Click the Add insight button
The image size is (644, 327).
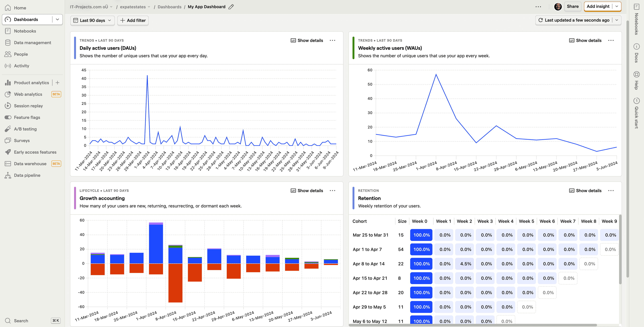click(x=598, y=7)
